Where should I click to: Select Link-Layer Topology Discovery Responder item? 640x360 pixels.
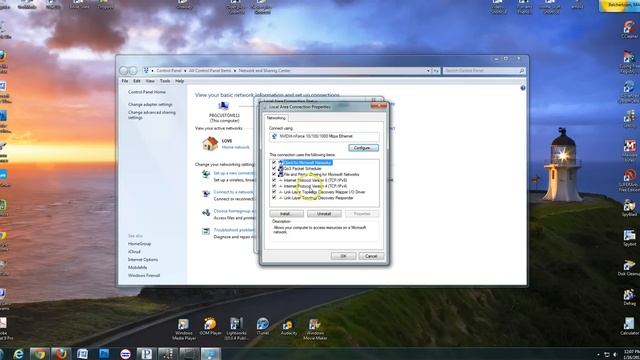(318, 198)
